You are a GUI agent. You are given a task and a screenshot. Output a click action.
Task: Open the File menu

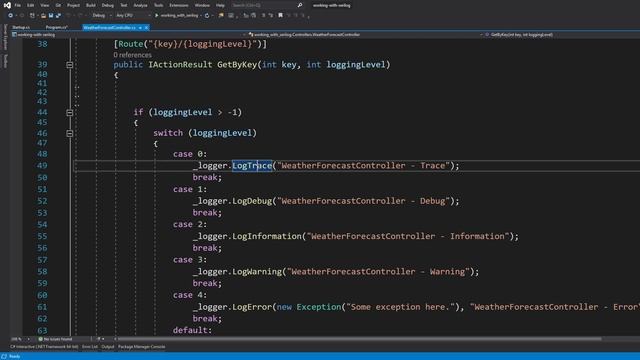pos(18,5)
